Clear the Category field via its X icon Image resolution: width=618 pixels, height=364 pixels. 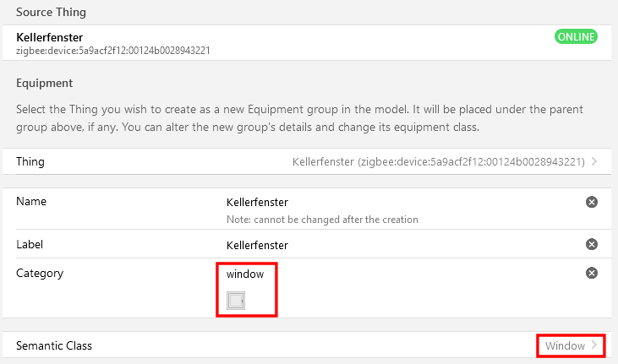point(591,273)
